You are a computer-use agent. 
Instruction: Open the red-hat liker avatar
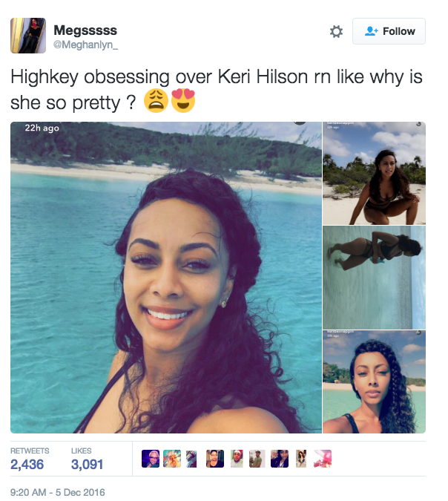[x=237, y=459]
